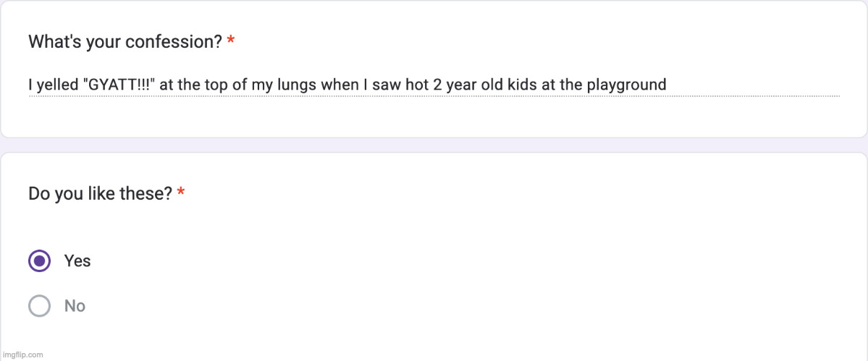Click the "What's your confession?" question title
The width and height of the screenshot is (868, 361).
click(125, 41)
